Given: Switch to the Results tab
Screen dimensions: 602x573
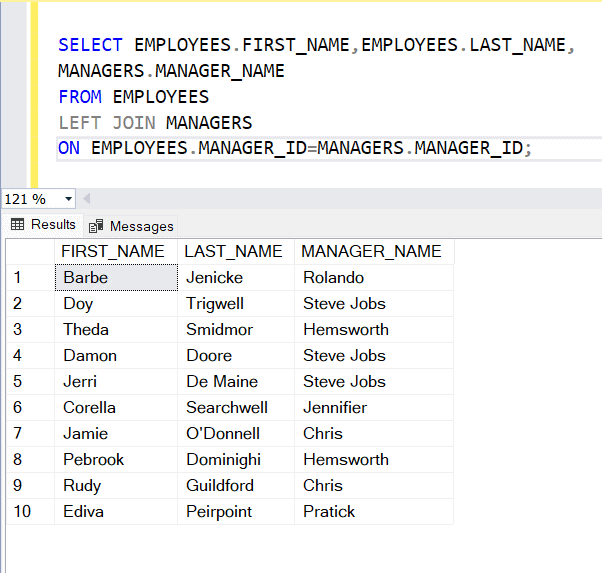Looking at the screenshot, I should [43, 225].
